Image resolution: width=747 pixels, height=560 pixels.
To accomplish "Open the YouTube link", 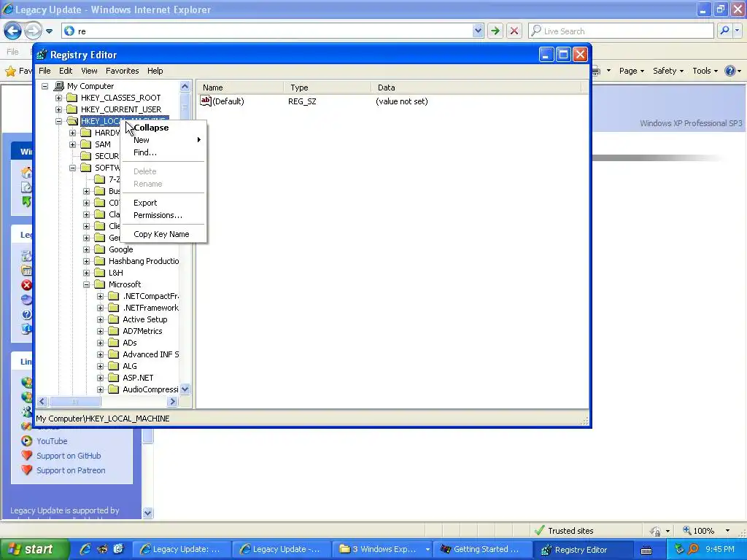I will tap(52, 441).
